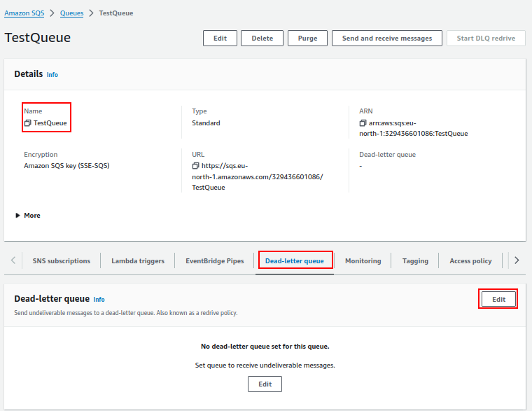This screenshot has height=411, width=532.
Task: Click the ARN text arn:aws:sqs:eu-north-1
Action: pos(414,128)
